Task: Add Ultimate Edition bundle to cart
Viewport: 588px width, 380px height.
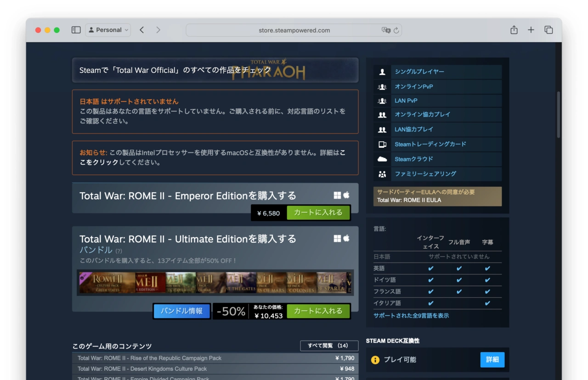Action: (318, 311)
